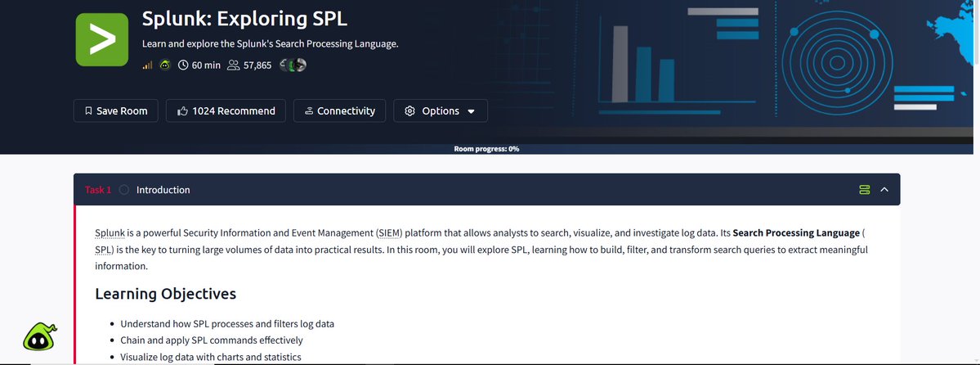The height and width of the screenshot is (365, 980).
Task: Open the Connectivity button
Action: pyautogui.click(x=339, y=110)
